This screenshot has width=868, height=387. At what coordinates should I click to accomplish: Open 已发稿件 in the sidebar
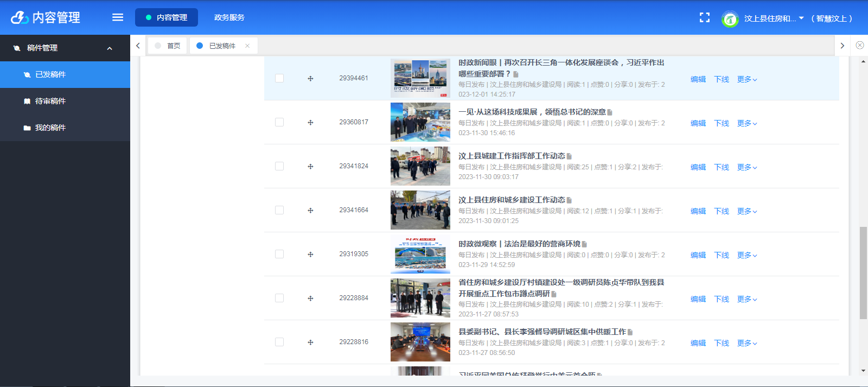(x=65, y=74)
